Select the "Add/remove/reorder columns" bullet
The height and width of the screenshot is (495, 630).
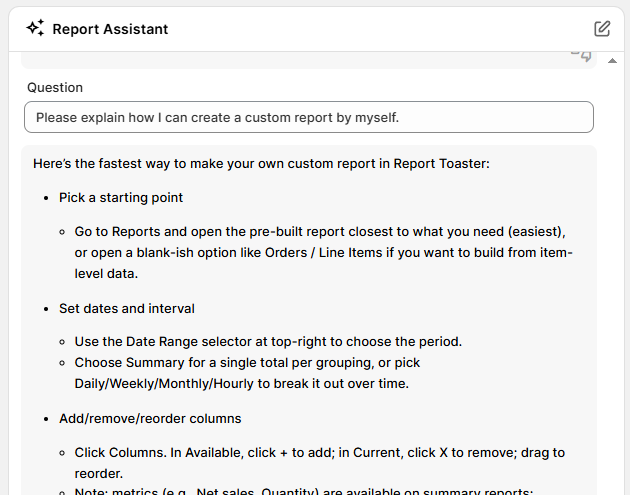(150, 418)
